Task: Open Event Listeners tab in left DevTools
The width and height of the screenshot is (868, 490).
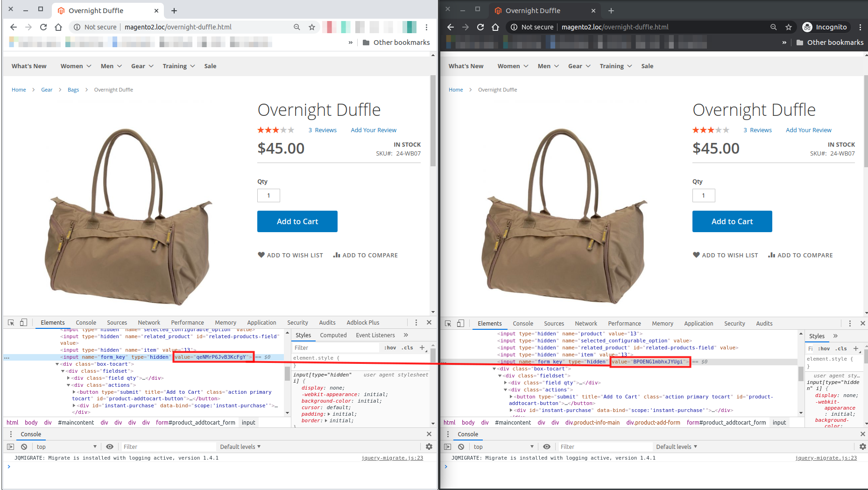Action: pyautogui.click(x=375, y=335)
